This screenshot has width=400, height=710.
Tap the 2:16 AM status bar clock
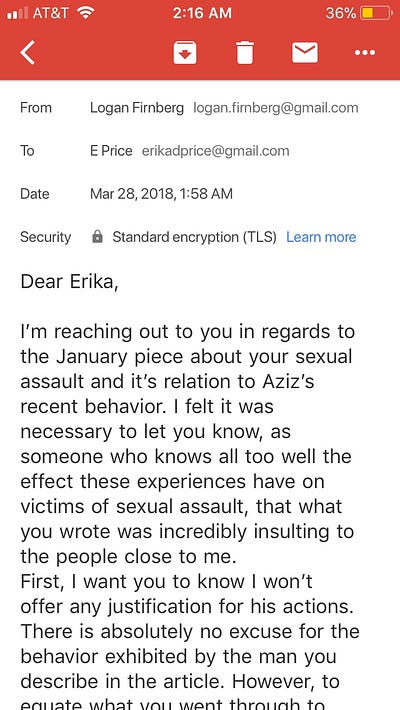point(202,13)
